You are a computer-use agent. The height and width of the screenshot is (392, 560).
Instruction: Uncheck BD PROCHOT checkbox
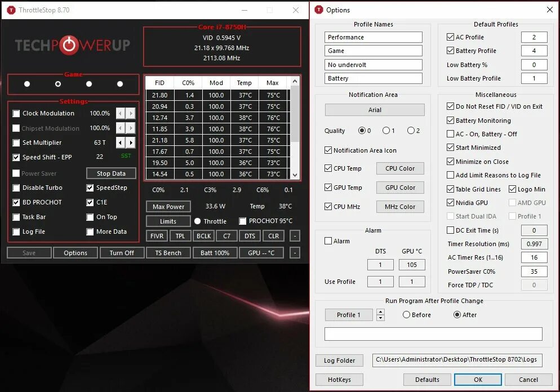tap(16, 202)
